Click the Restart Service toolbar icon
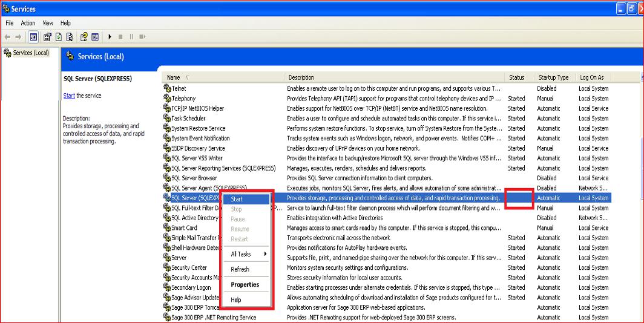 tap(142, 37)
